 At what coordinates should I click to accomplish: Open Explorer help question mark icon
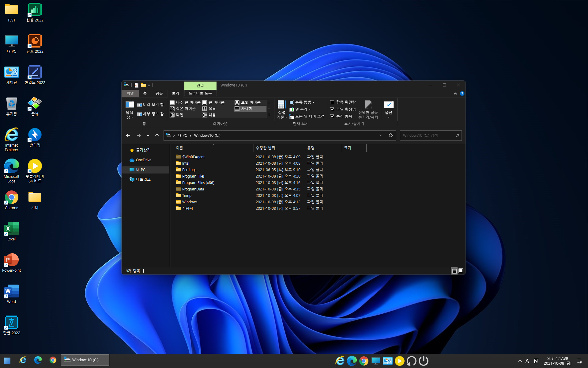(462, 94)
